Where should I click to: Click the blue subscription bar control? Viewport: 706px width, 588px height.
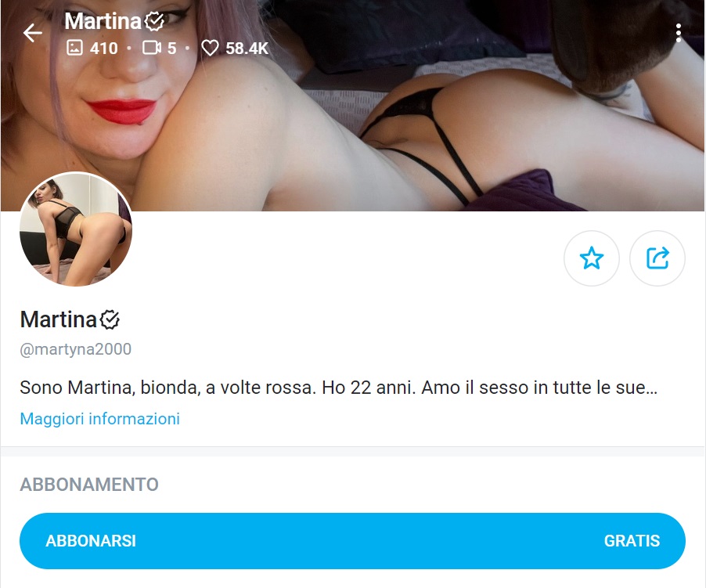352,540
